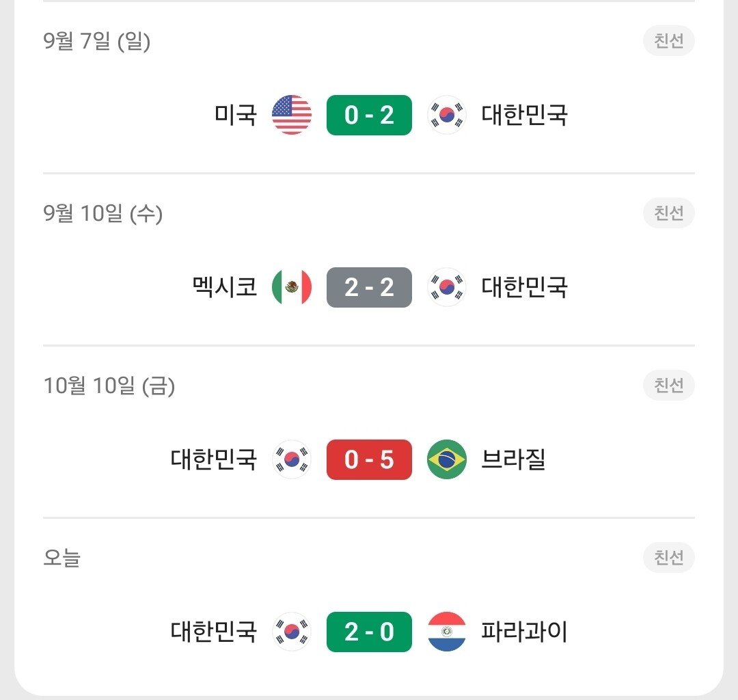Click the USA flag icon

point(292,115)
